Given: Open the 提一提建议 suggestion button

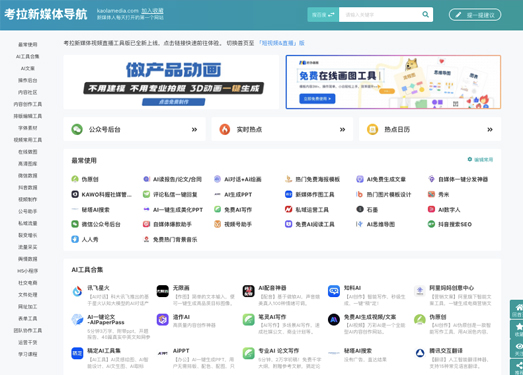Looking at the screenshot, I should [x=475, y=15].
